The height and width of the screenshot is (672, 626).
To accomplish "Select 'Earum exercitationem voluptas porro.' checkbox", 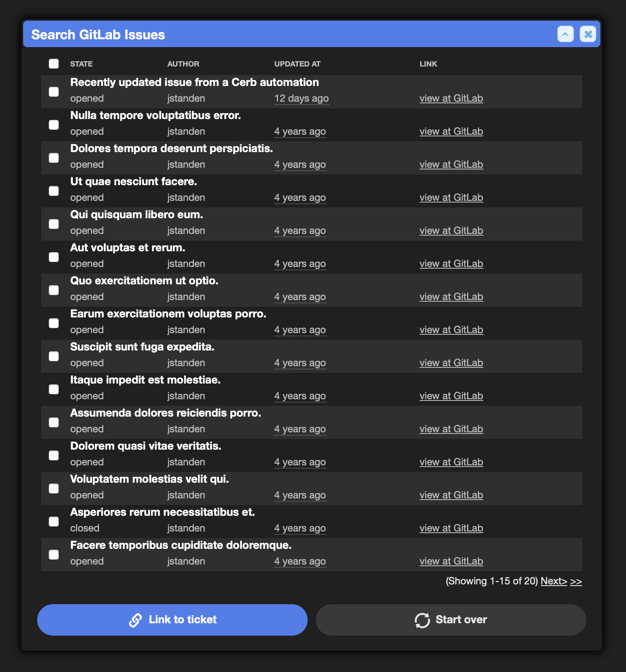I will [54, 323].
